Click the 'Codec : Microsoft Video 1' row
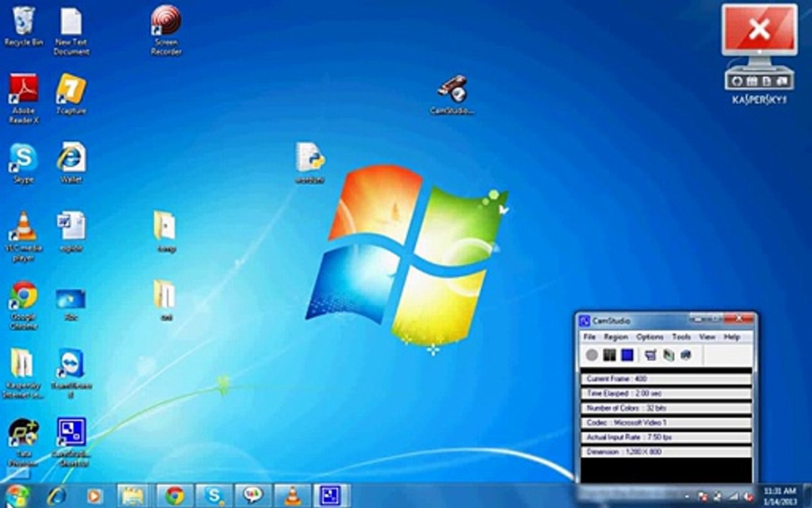Screen dimensions: 812x508 (666, 423)
